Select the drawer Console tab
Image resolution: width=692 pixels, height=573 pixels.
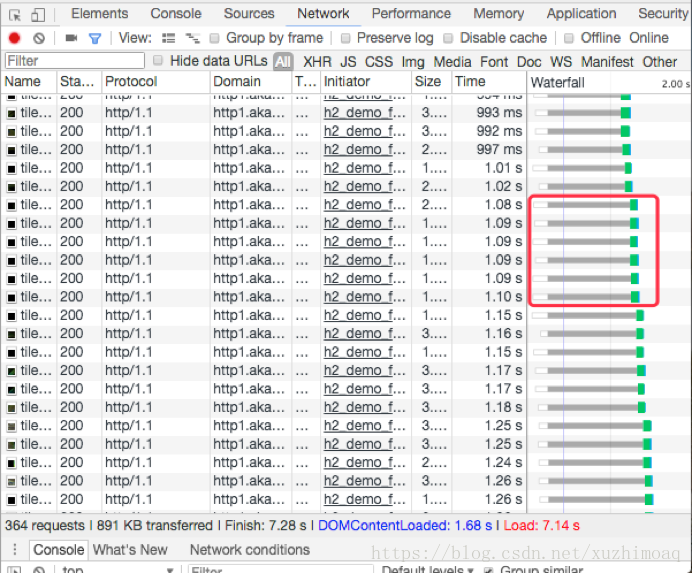click(x=58, y=550)
